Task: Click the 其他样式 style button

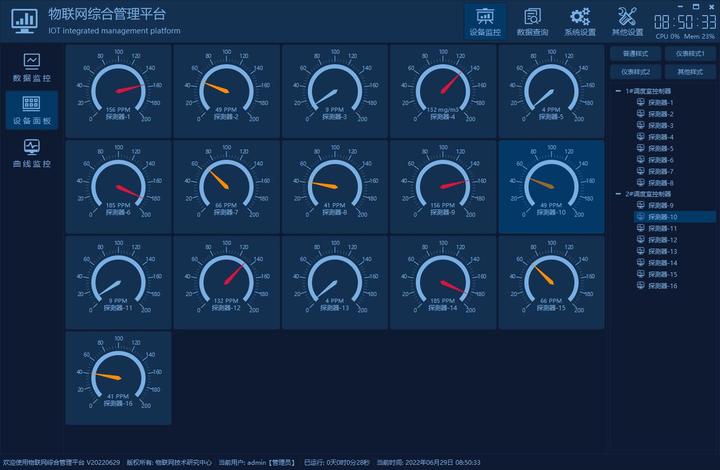Action: click(690, 72)
